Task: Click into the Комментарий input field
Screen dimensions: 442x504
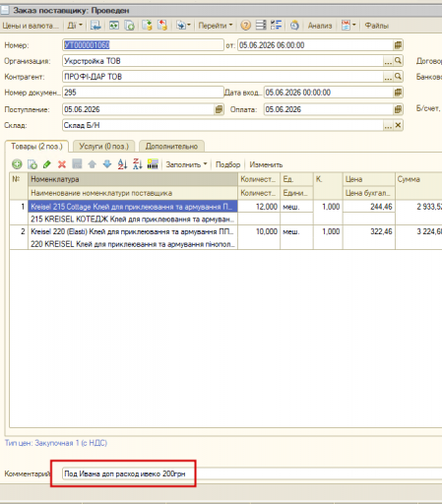Action: coord(252,473)
